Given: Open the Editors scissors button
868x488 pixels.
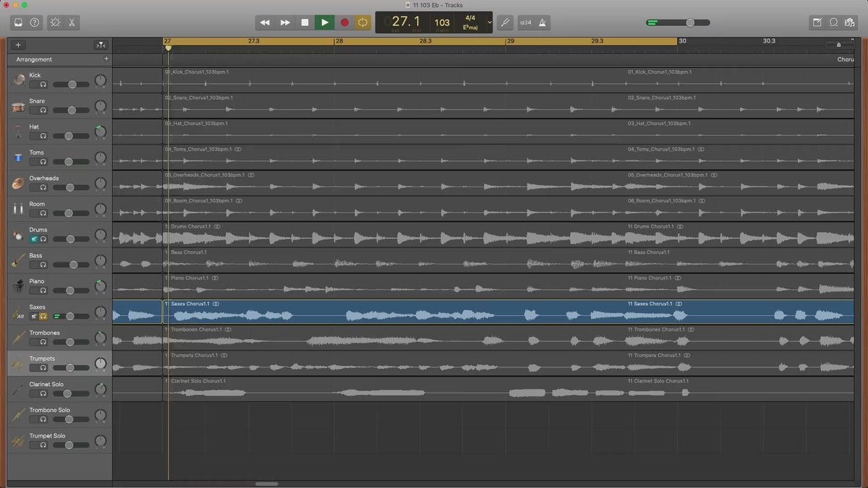Looking at the screenshot, I should pos(72,22).
